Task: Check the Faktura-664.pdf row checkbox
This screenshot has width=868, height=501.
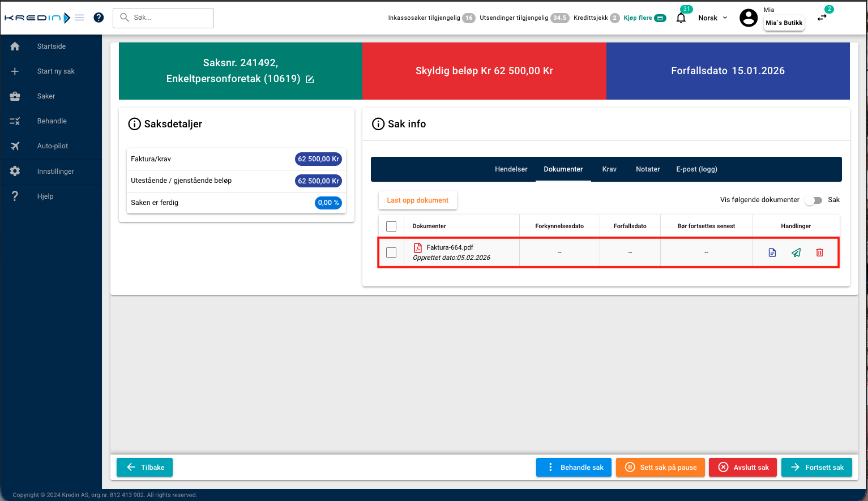Action: click(x=391, y=252)
